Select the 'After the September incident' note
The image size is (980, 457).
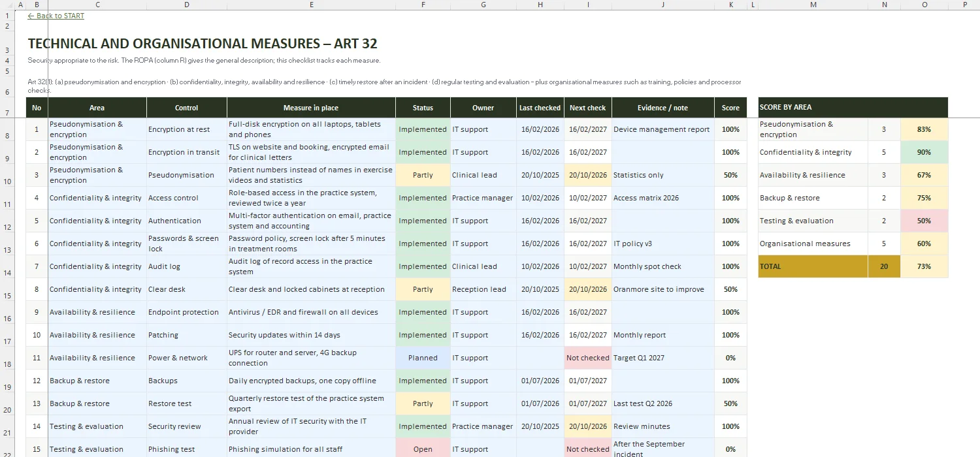pos(662,449)
